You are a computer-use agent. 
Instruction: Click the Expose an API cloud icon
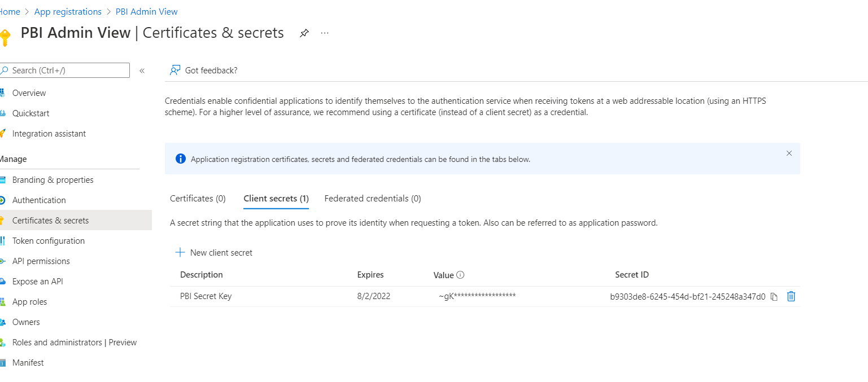[x=3, y=282]
